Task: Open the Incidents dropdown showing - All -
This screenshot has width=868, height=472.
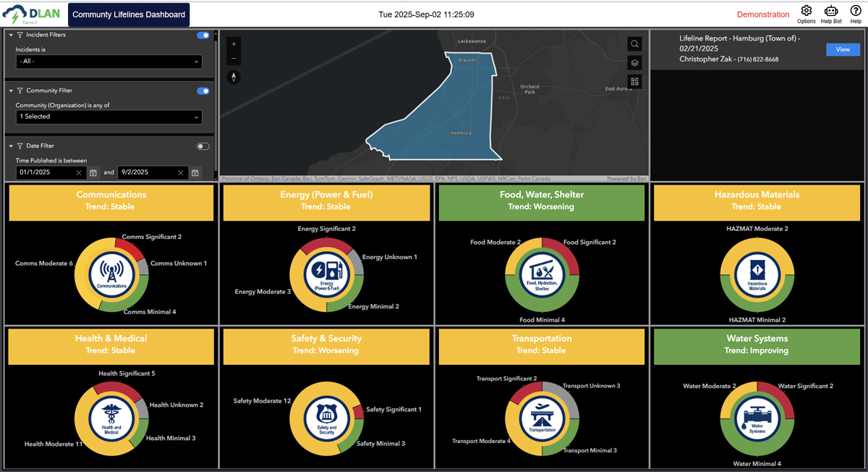Action: click(108, 62)
